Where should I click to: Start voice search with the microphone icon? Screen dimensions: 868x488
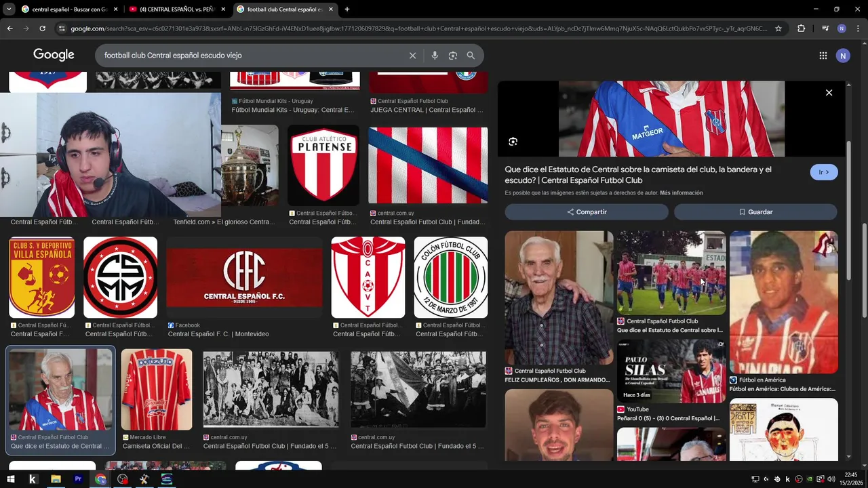pos(435,56)
